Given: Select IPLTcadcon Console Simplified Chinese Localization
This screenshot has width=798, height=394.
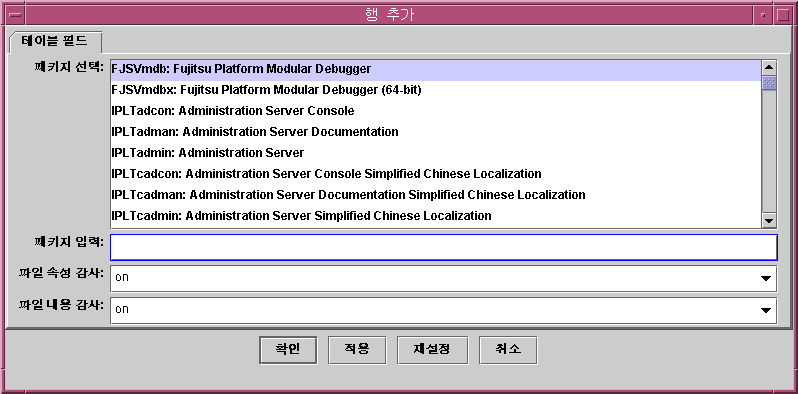Looking at the screenshot, I should 436,174.
